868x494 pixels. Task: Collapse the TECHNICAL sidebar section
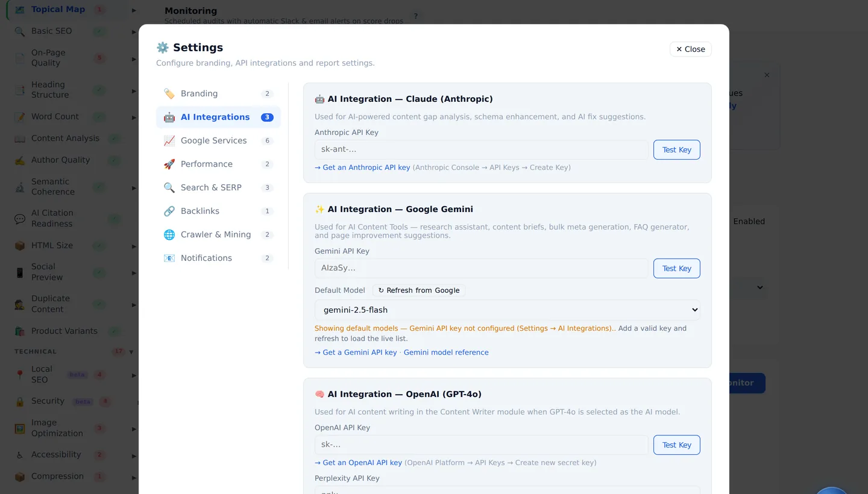click(x=131, y=352)
